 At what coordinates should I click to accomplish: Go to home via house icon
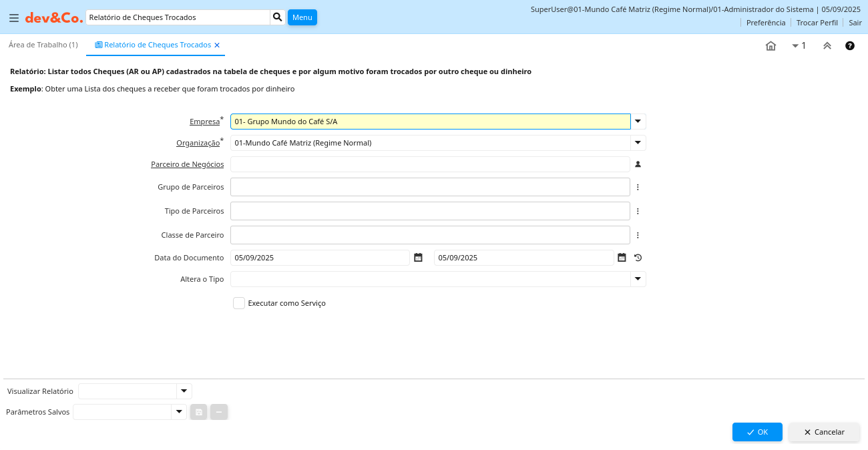click(x=771, y=45)
